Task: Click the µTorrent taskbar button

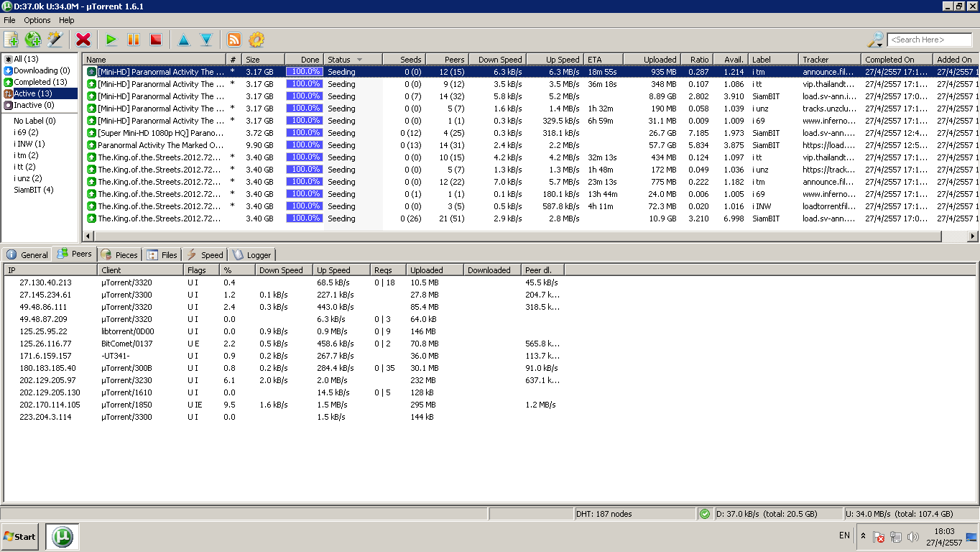Action: 63,536
